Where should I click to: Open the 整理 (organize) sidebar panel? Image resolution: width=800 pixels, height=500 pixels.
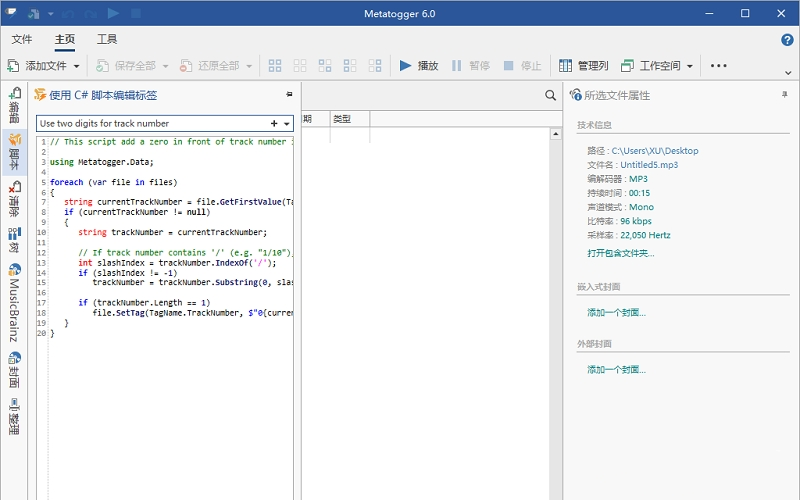pos(14,418)
